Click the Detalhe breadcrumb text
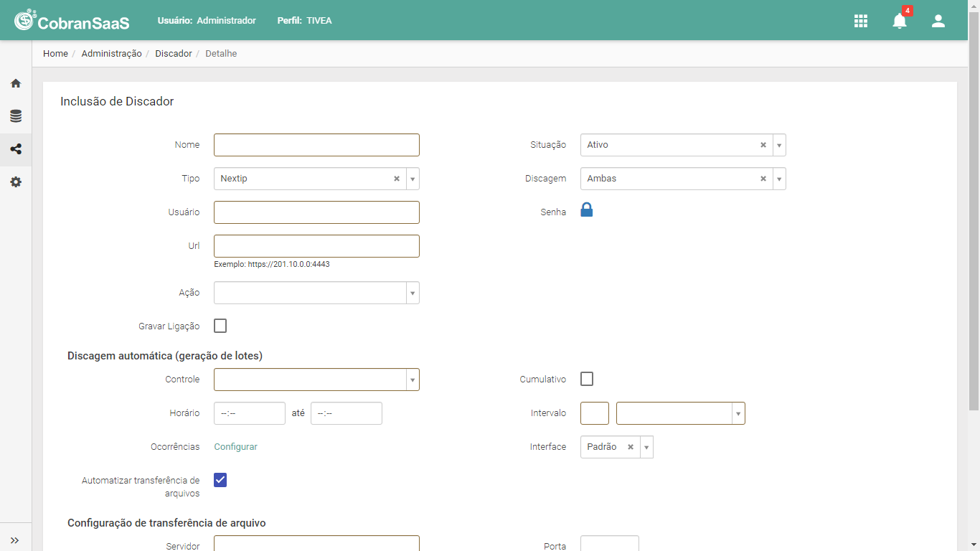The height and width of the screenshot is (551, 980). click(x=221, y=54)
